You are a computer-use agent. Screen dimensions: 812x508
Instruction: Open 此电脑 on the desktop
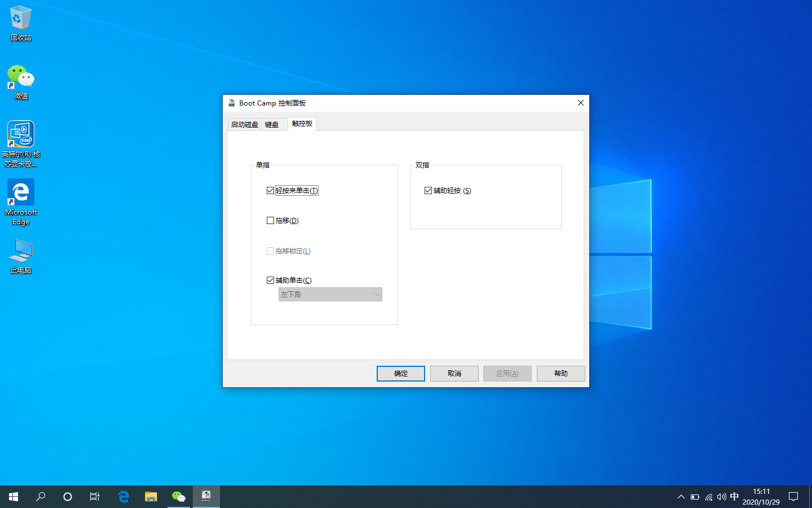pos(20,250)
